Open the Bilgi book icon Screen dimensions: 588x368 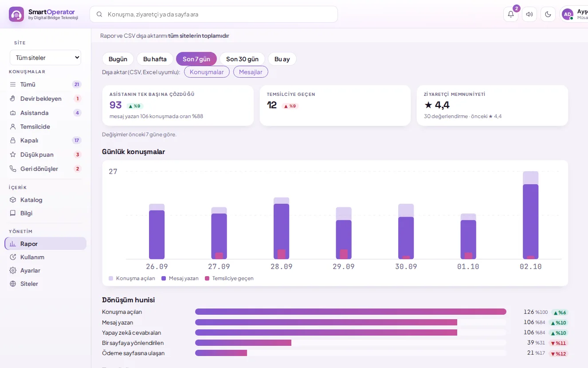pos(13,213)
